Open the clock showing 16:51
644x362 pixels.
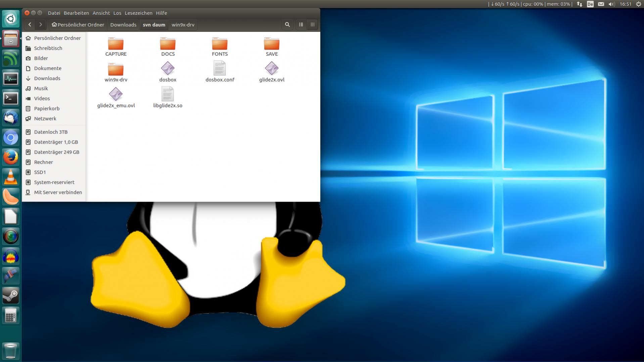pyautogui.click(x=626, y=4)
